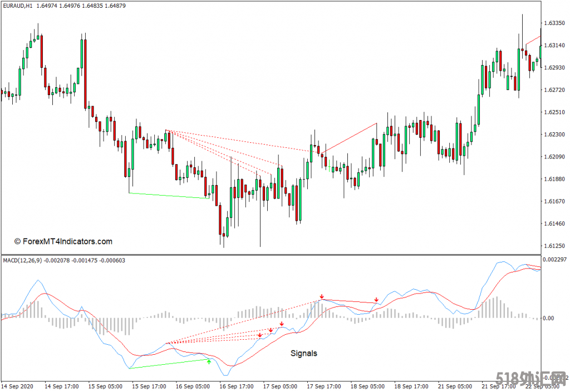Click the EURAUD,H1 symbol label
This screenshot has height=392, width=570.
(18, 6)
